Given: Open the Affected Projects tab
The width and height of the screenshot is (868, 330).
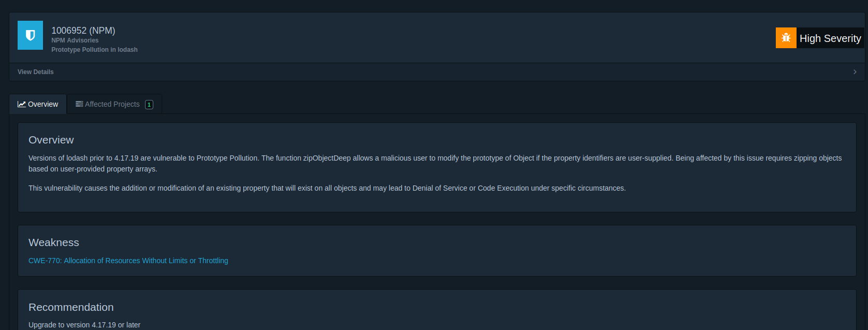Looking at the screenshot, I should click(x=112, y=104).
